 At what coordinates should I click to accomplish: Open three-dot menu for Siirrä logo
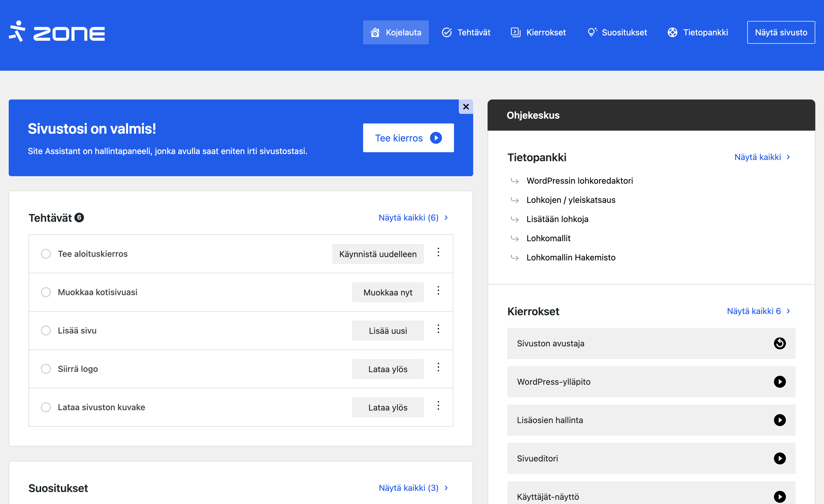pyautogui.click(x=438, y=367)
